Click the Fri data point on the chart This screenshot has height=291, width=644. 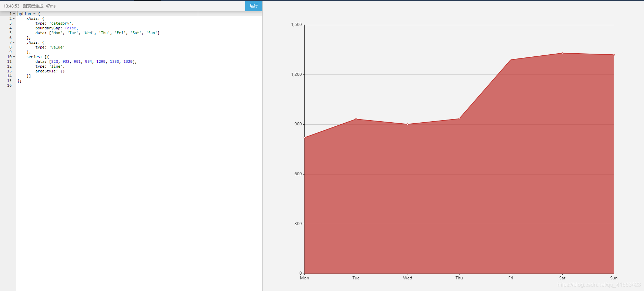click(x=511, y=60)
